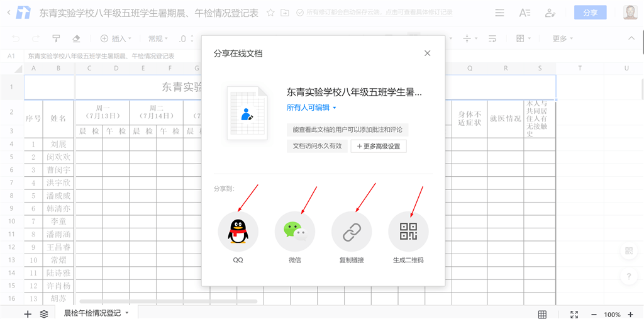Click the blue 分享 button
Image resolution: width=644 pixels, height=319 pixels.
pos(590,13)
